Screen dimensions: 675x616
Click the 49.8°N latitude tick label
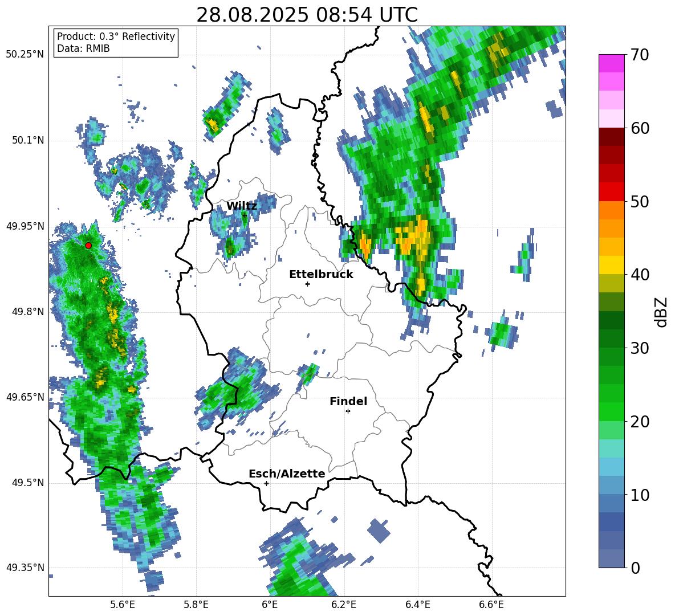pos(29,312)
